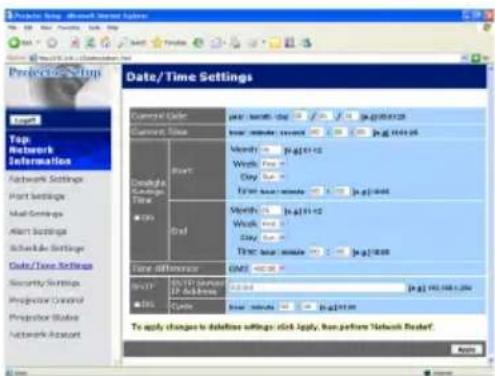Click the Edit page icon in the toolbar
The image size is (495, 376).
(x=254, y=43)
